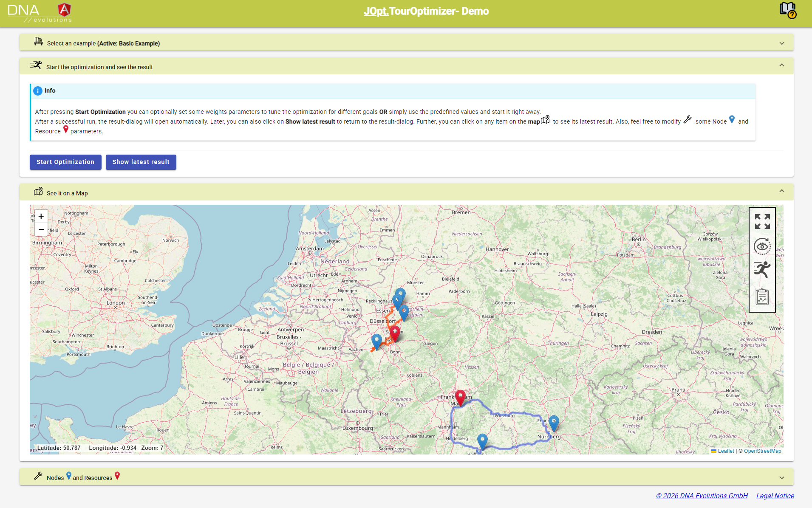Viewport: 812px width, 508px height.
Task: Expand the Select an example panel
Action: point(781,43)
